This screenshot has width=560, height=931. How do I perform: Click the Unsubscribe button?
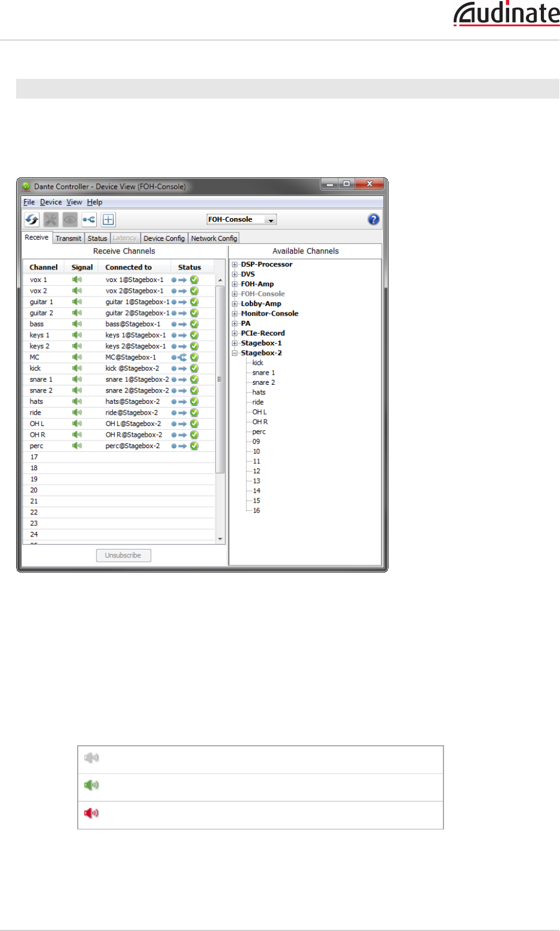[x=124, y=555]
